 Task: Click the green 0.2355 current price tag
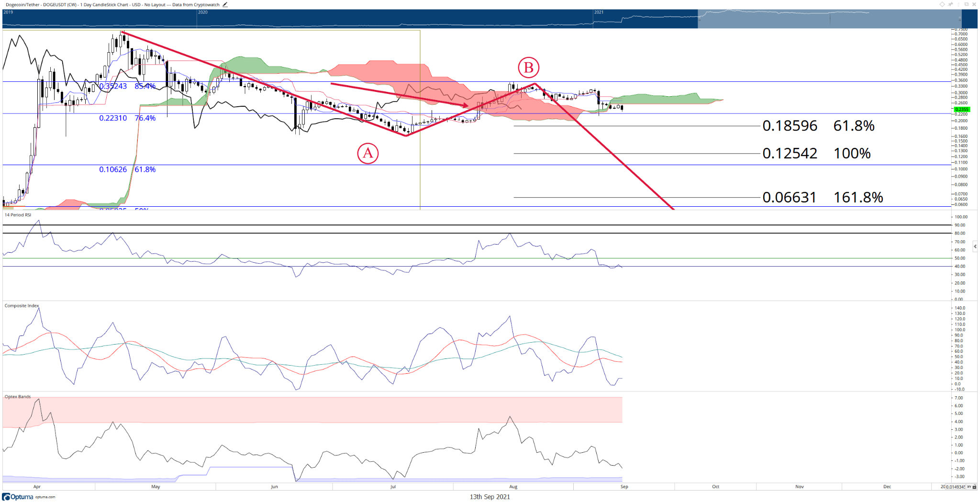tap(962, 110)
